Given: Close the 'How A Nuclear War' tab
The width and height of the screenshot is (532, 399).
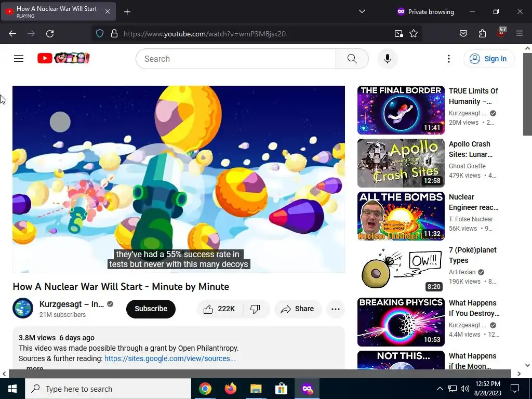Looking at the screenshot, I should pos(107,11).
